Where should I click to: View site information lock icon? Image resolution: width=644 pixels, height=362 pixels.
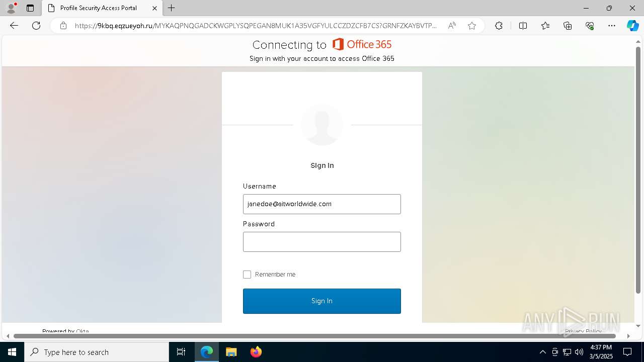(x=63, y=26)
